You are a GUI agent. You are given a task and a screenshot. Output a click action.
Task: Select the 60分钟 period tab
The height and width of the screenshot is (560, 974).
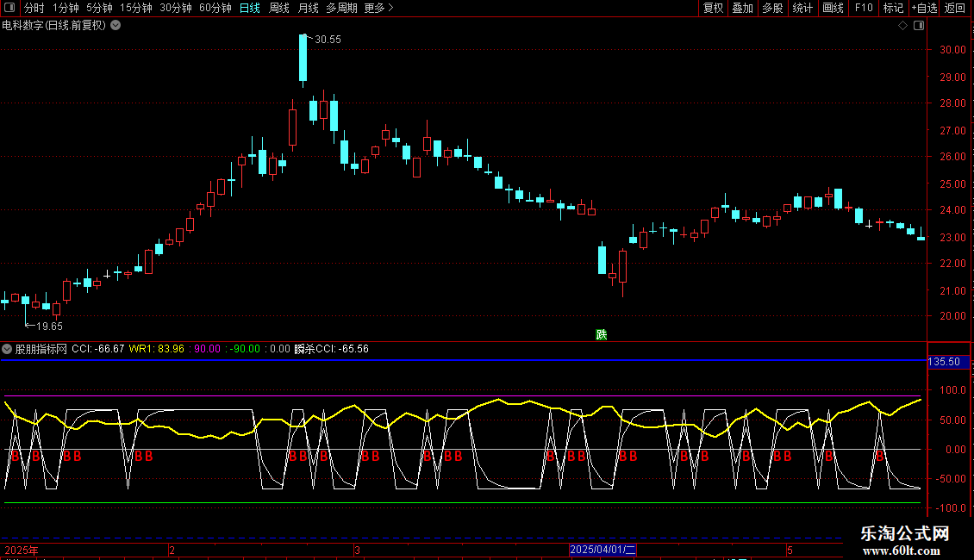[215, 9]
